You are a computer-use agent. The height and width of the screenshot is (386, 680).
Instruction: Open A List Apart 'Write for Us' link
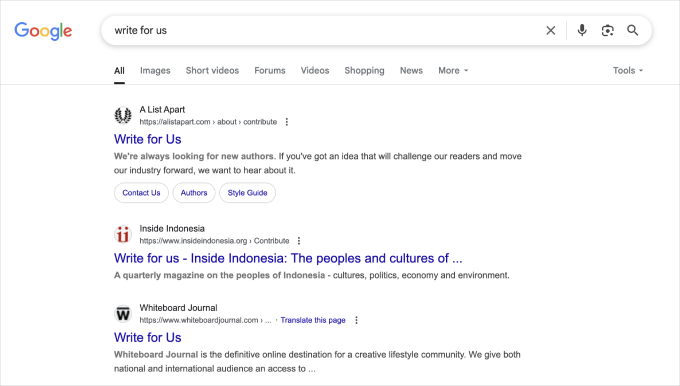coord(147,139)
